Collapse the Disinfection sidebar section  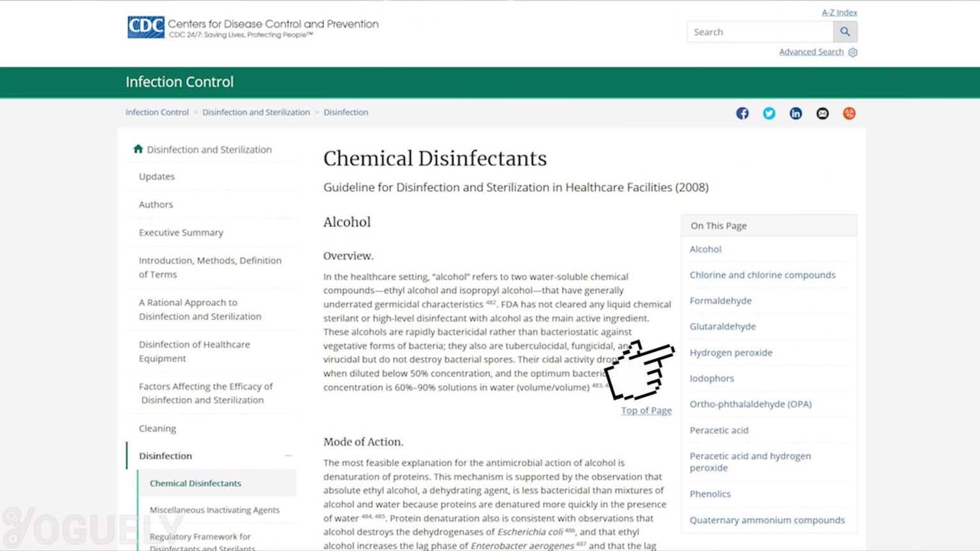click(288, 456)
